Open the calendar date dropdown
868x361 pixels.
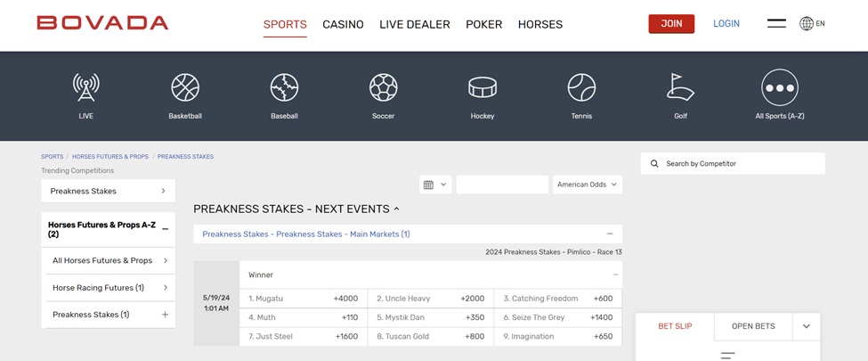pyautogui.click(x=434, y=185)
